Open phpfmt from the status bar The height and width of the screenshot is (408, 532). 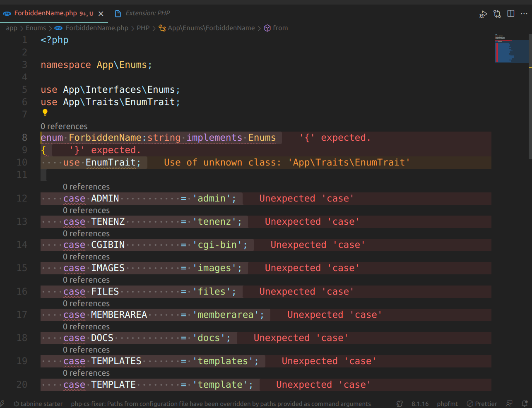[448, 403]
